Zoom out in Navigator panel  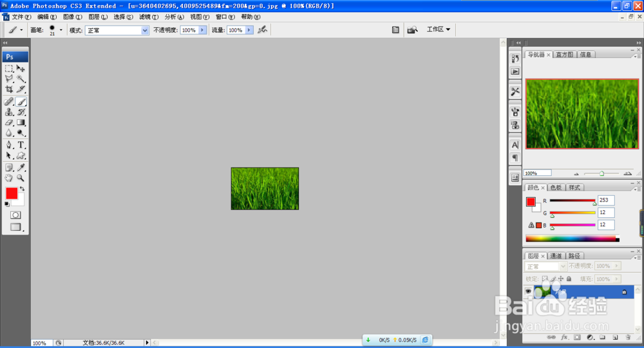[576, 174]
